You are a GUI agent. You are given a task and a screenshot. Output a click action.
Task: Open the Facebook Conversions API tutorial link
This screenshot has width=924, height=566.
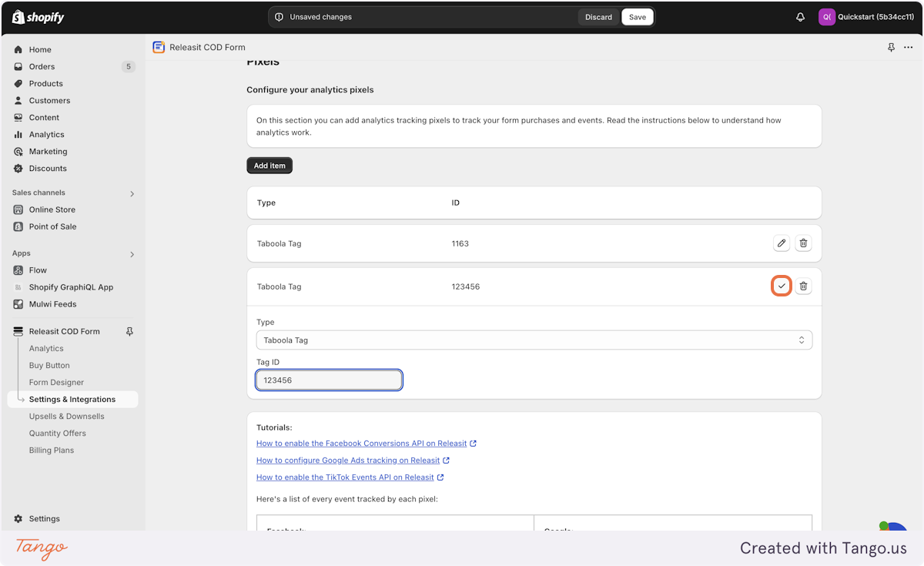pyautogui.click(x=362, y=444)
